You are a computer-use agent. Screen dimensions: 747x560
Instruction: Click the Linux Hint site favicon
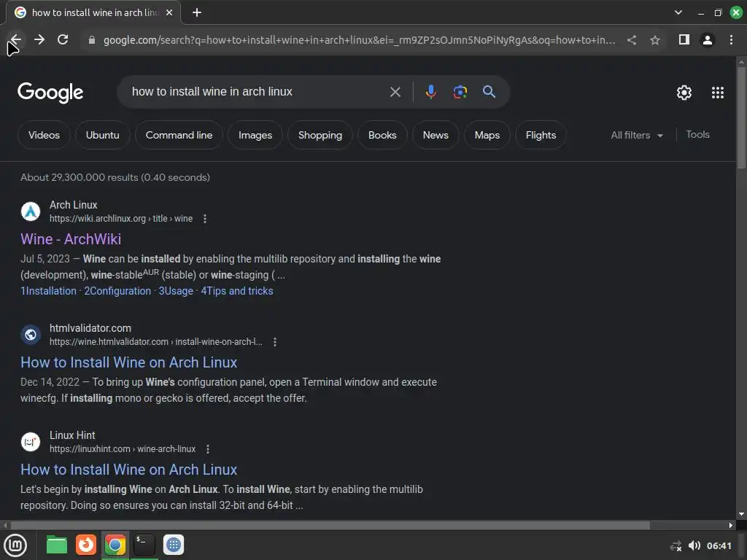(31, 442)
